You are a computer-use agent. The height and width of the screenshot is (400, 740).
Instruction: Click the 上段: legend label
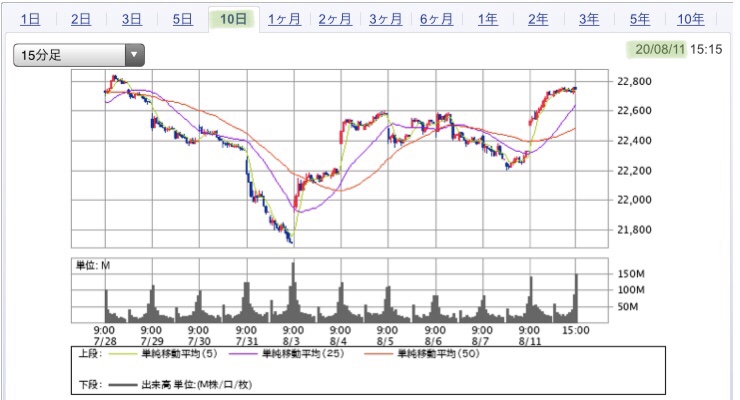coord(90,354)
